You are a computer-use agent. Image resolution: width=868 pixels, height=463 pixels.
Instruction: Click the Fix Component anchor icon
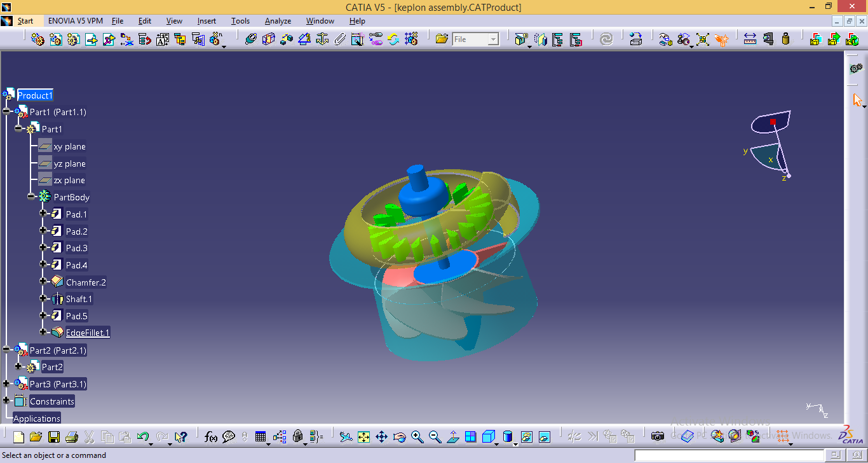tap(322, 39)
